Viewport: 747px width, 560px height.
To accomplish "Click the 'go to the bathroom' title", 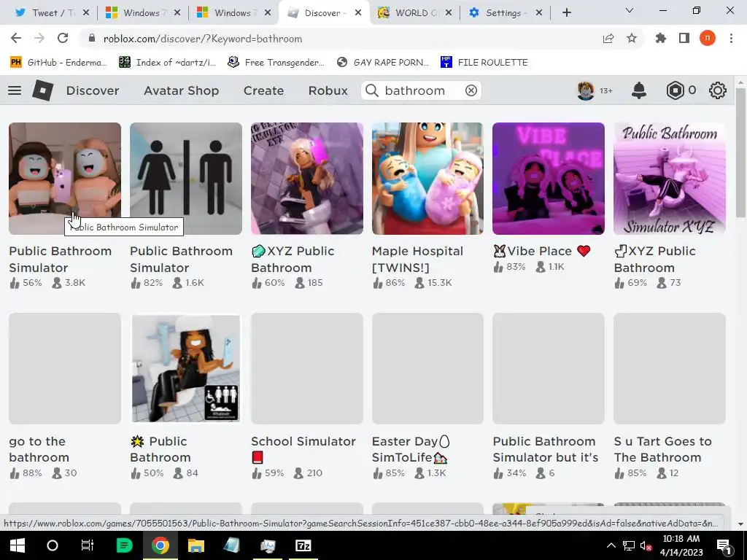I will coord(39,449).
